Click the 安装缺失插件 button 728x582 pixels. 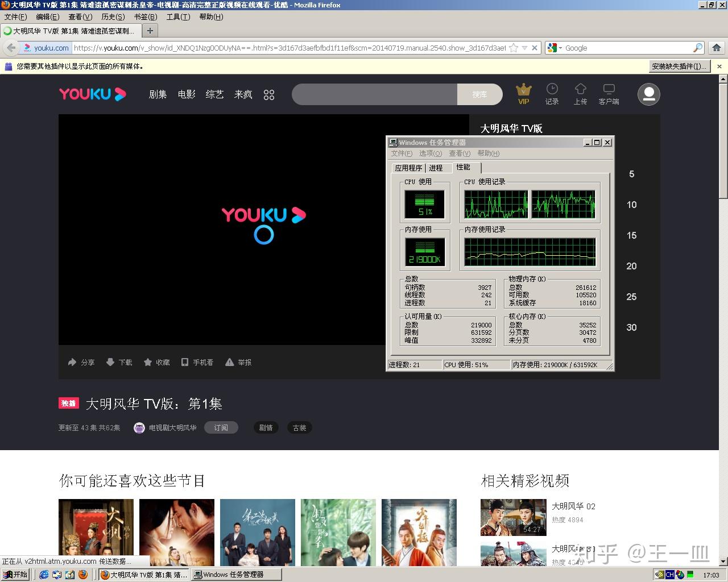[680, 66]
